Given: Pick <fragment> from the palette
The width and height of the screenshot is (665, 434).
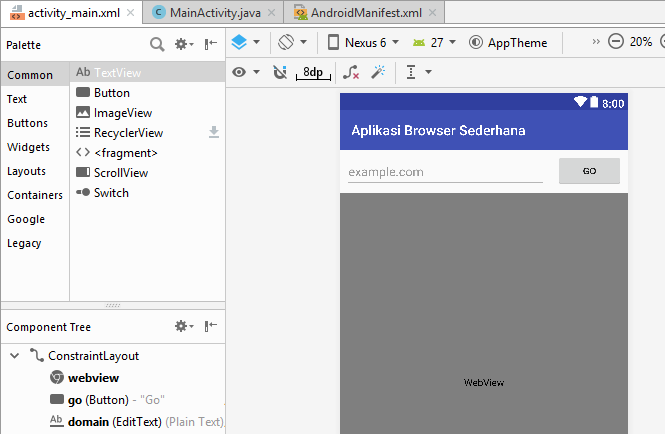Looking at the screenshot, I should point(147,153).
